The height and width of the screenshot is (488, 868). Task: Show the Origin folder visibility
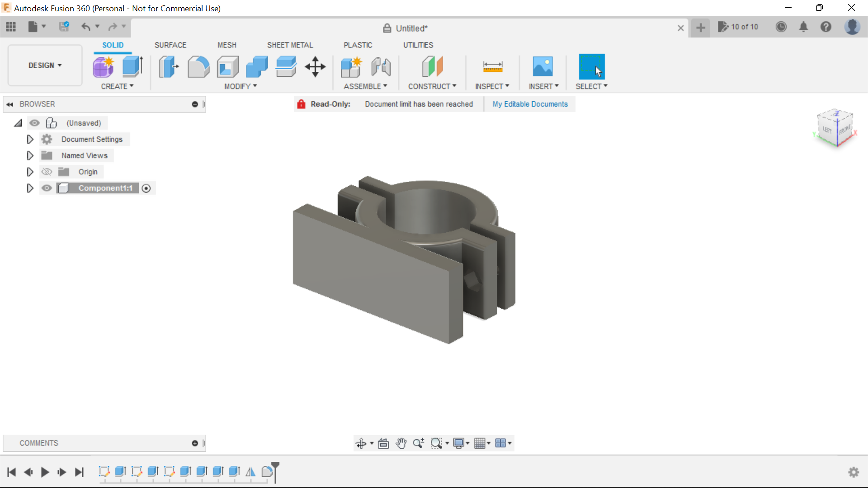point(47,172)
